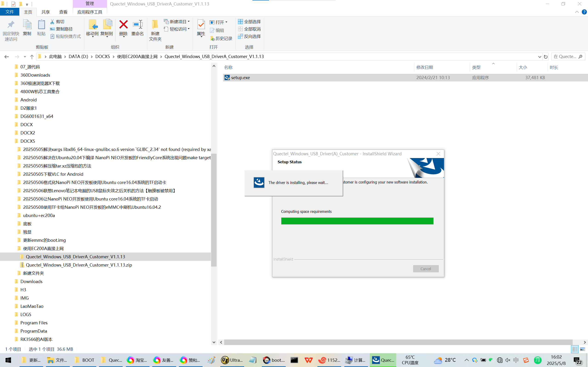588x367 pixels.
Task: Click the Cancel button in InstallShield wizard
Action: [425, 269]
